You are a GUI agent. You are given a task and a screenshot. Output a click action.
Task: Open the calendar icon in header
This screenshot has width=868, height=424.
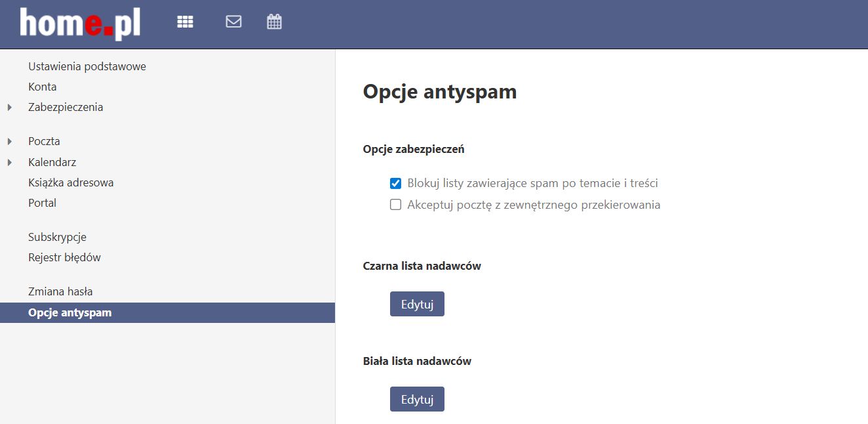[274, 22]
